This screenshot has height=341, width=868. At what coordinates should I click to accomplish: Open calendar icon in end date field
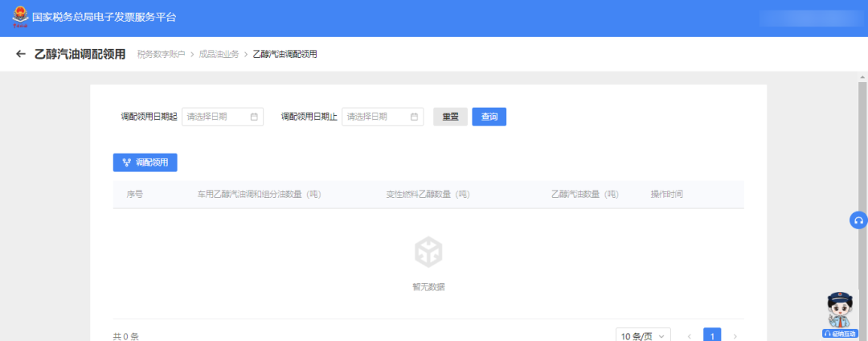414,117
